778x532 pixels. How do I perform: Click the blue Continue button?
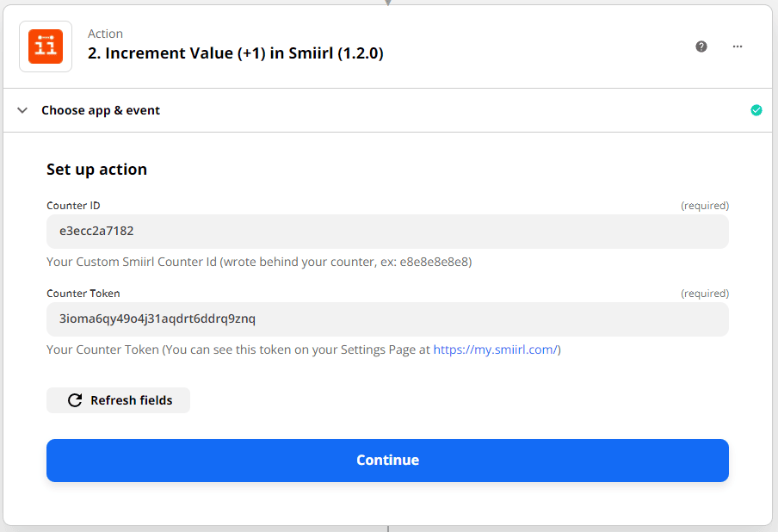pyautogui.click(x=387, y=460)
